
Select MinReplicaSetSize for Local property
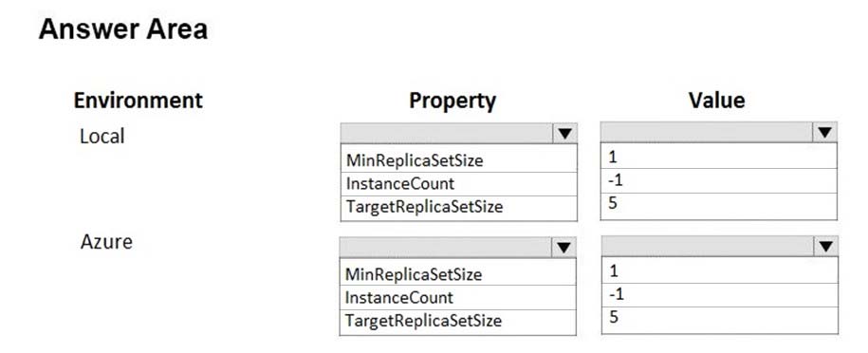click(459, 160)
